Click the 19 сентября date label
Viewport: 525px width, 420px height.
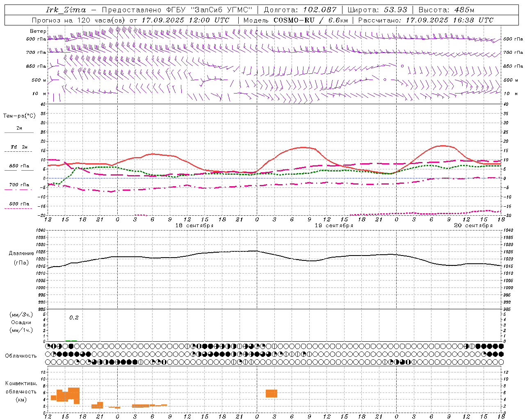click(x=334, y=226)
